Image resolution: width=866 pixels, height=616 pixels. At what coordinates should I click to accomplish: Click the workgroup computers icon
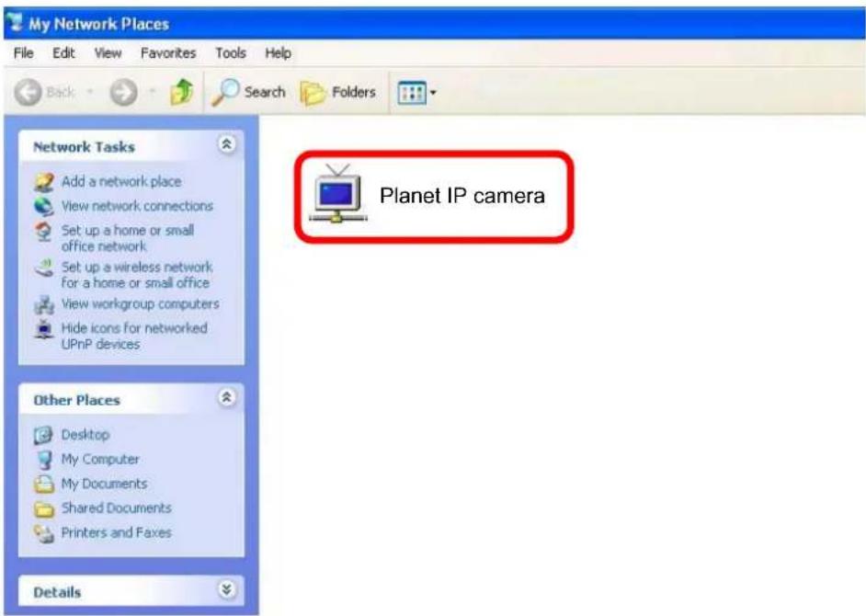[x=44, y=305]
